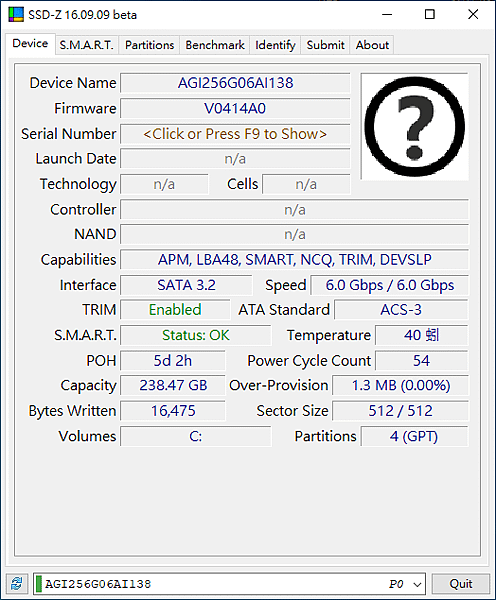Click the Firmware value V0414A0
496x600 pixels.
pyautogui.click(x=235, y=109)
